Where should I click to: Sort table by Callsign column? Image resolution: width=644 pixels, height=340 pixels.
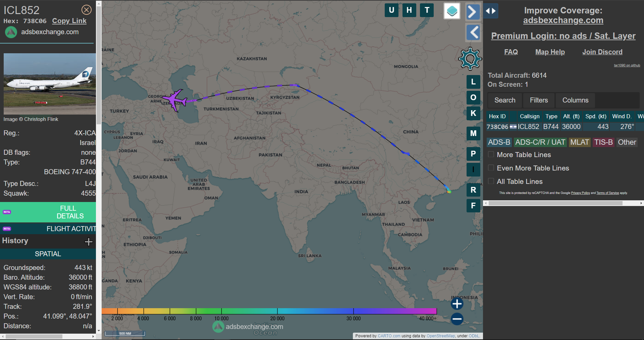(530, 116)
